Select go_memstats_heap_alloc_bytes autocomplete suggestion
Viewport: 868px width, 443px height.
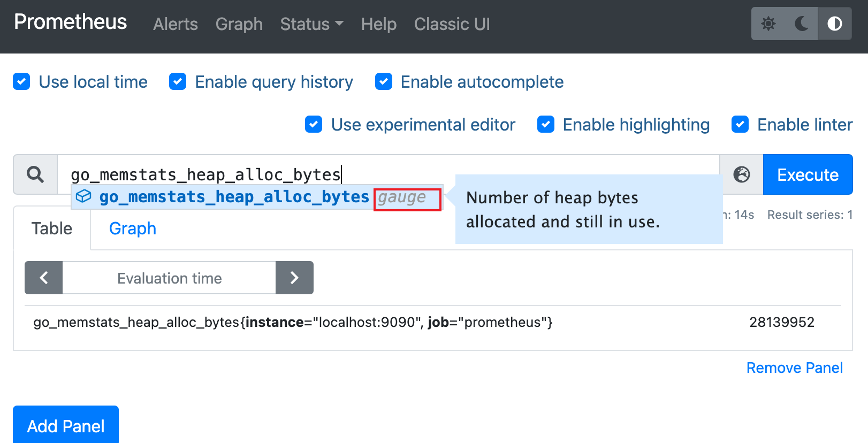pos(234,197)
